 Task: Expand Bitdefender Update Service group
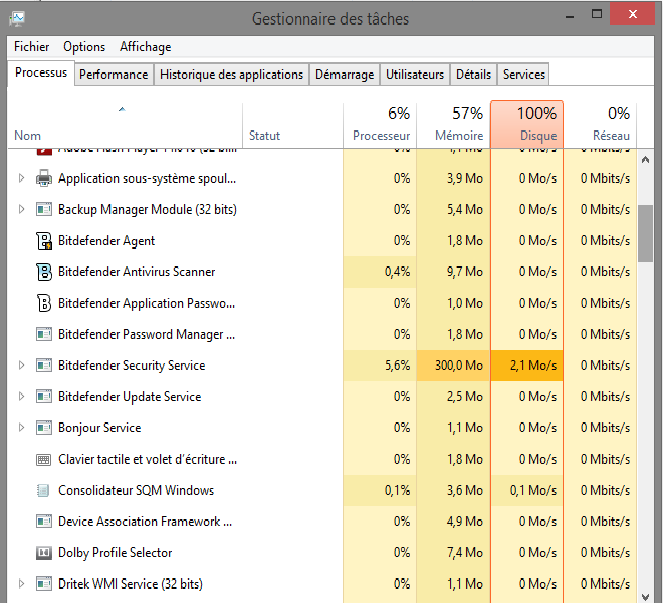21,397
